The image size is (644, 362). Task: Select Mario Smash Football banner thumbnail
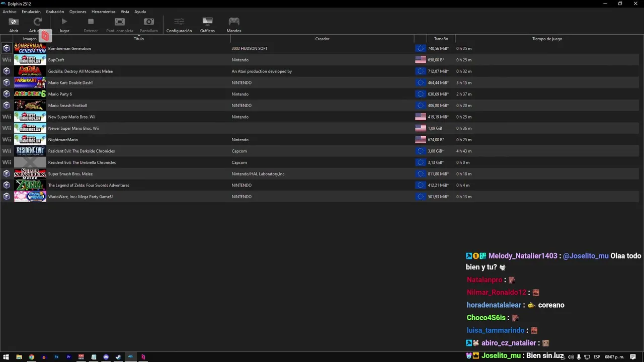coord(30,106)
